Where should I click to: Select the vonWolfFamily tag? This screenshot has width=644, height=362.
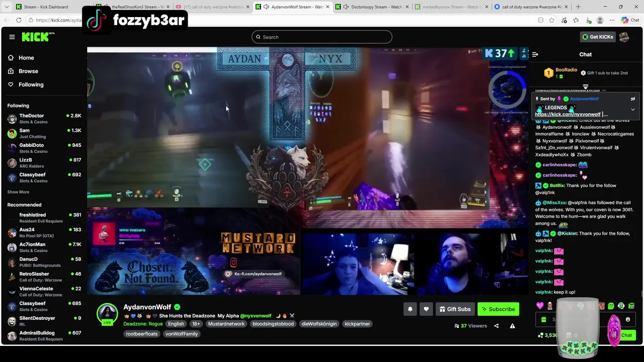point(182,334)
